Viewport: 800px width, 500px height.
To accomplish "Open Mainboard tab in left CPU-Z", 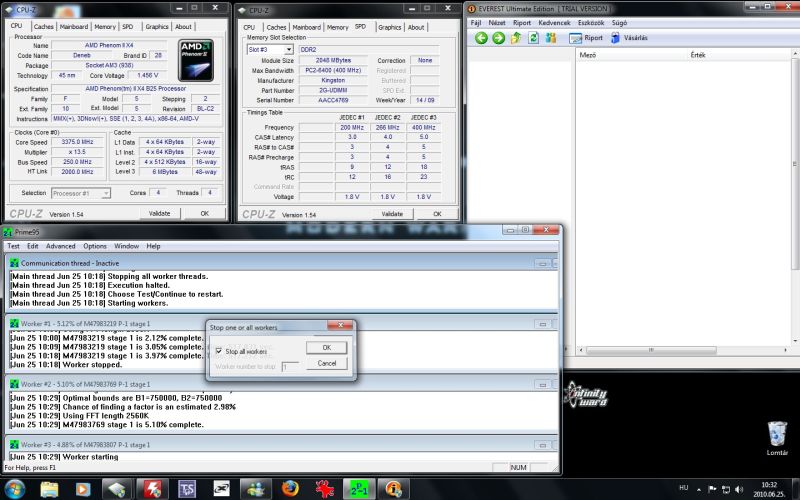I will pos(74,27).
